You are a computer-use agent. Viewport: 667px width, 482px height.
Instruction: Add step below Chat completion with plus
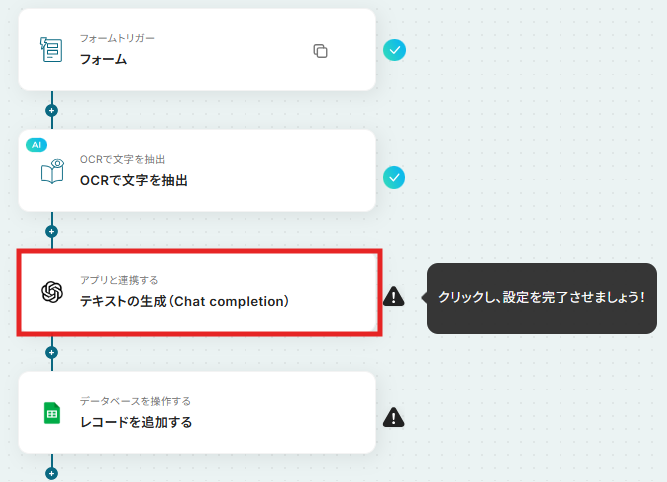[x=51, y=352]
